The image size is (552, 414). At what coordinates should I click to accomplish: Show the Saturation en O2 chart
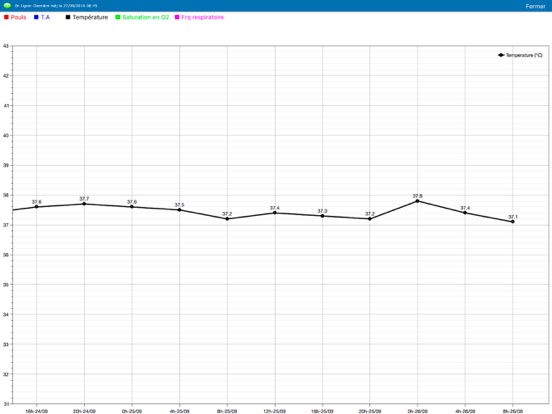(x=146, y=17)
